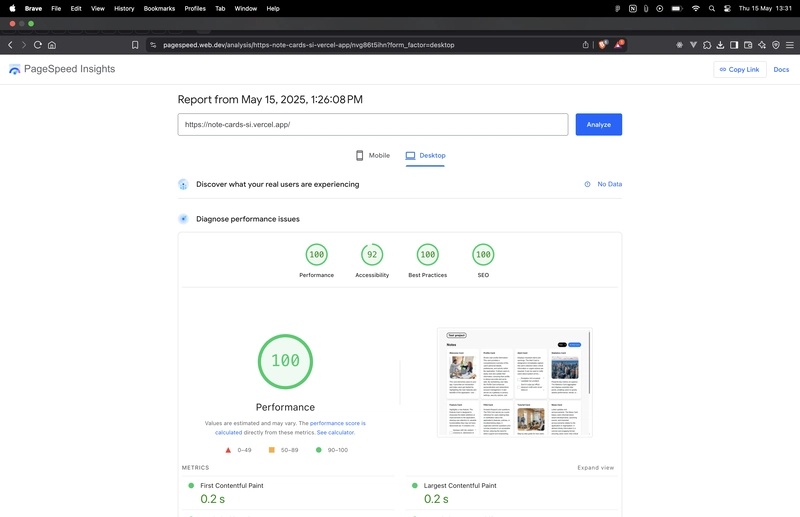Screen dimensions: 800x517
Task: Open the History menu
Action: coord(124,8)
